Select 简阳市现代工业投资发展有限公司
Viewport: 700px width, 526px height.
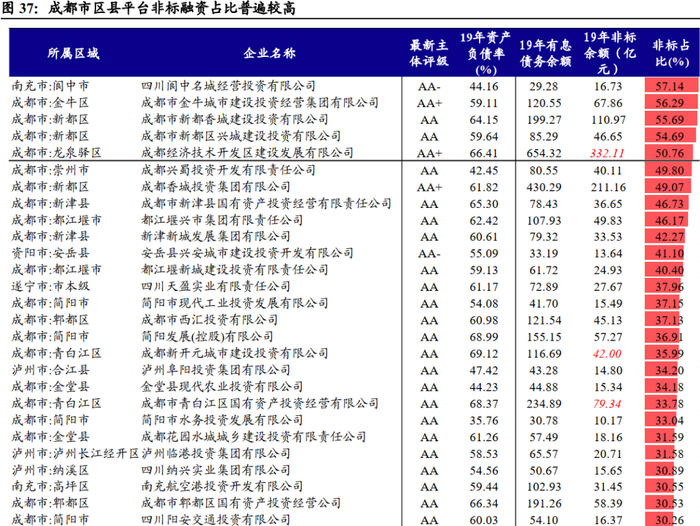coord(234,303)
